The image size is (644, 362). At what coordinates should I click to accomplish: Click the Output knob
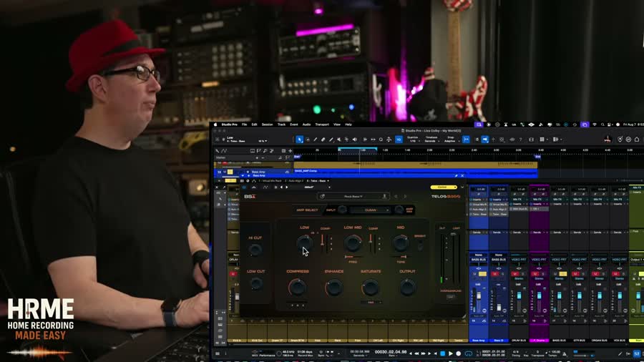coord(407,288)
